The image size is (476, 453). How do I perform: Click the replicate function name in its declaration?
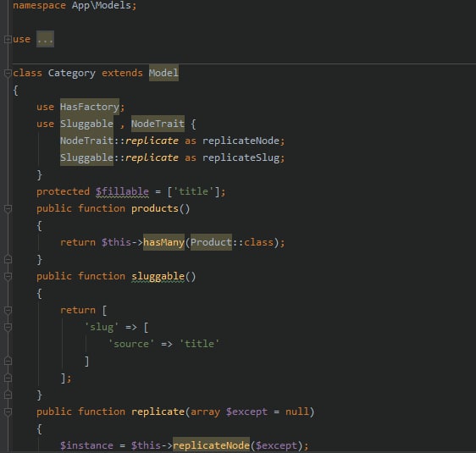(158, 412)
